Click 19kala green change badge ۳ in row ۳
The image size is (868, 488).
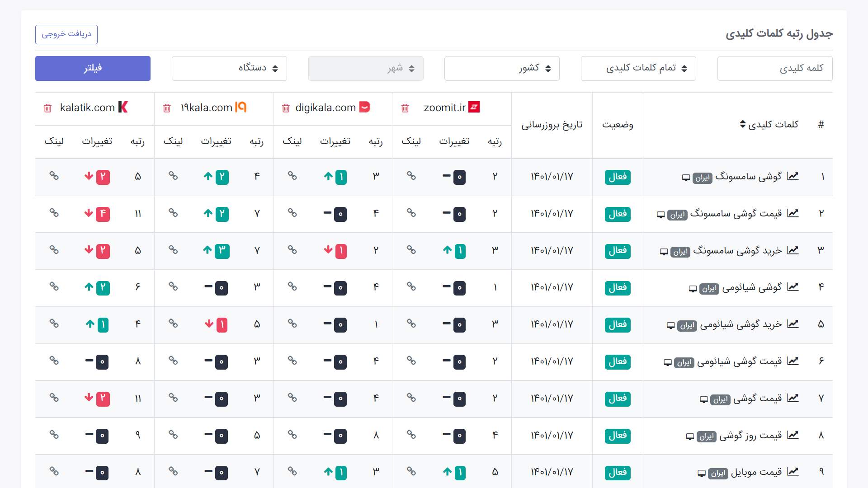coord(222,251)
